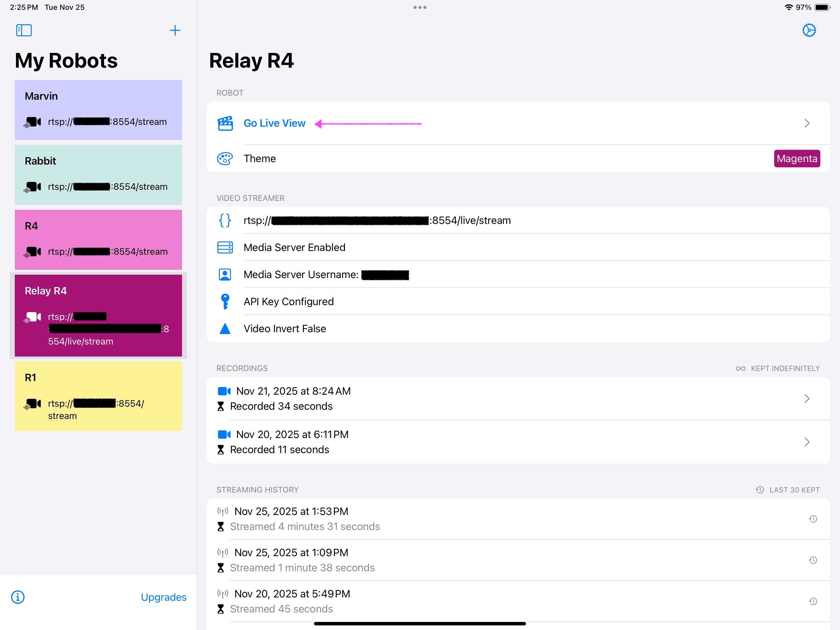
Task: Tap the three-dot multitasking menu at top
Action: [420, 8]
